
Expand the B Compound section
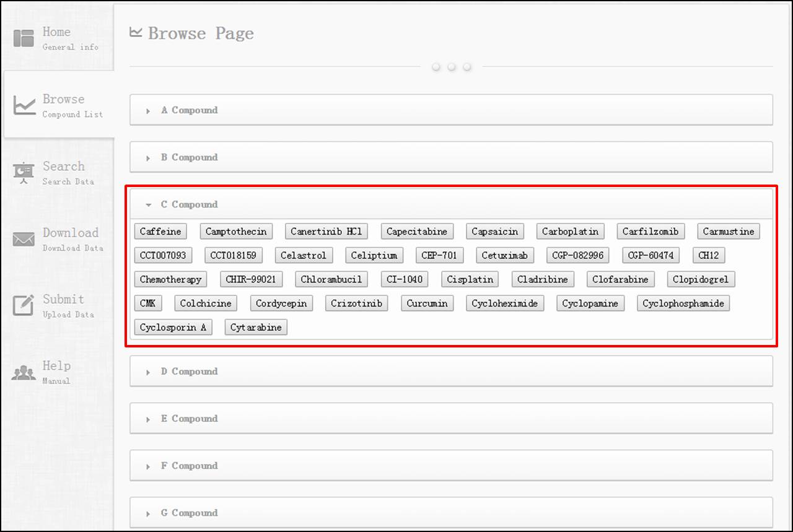[451, 157]
